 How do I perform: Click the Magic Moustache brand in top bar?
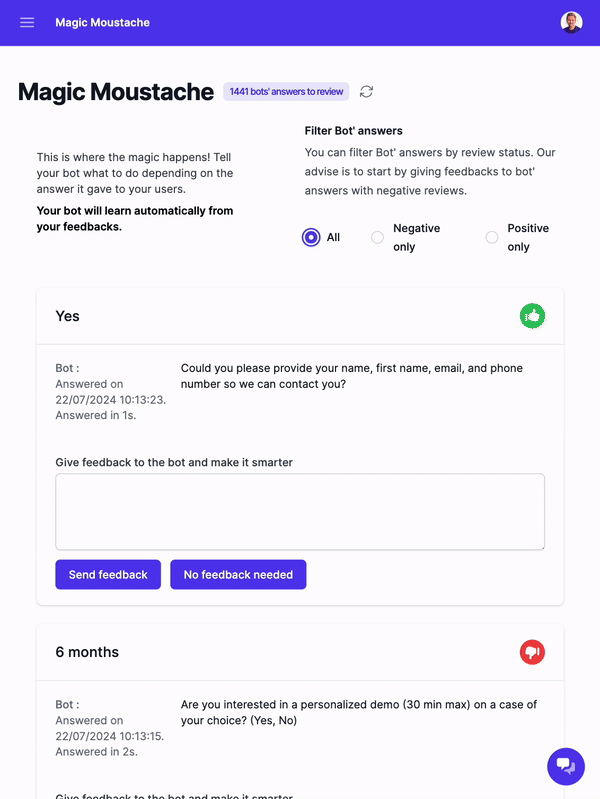pos(102,22)
